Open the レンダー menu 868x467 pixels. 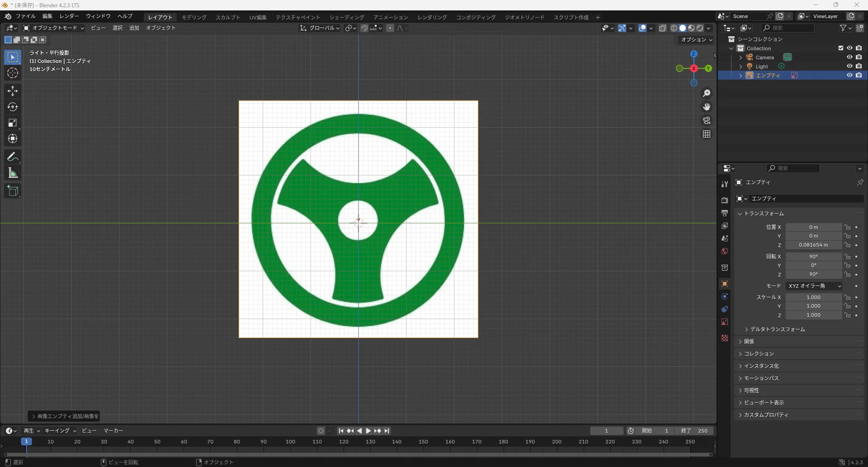point(69,16)
